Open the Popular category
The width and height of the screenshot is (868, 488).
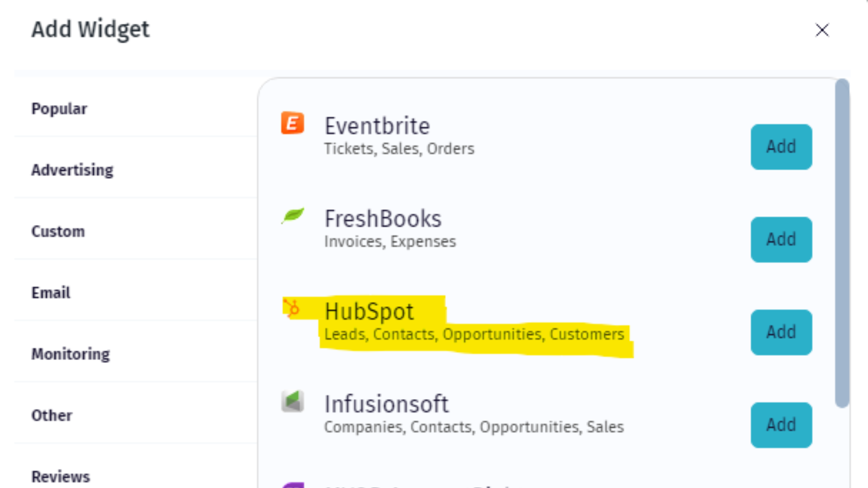click(59, 108)
